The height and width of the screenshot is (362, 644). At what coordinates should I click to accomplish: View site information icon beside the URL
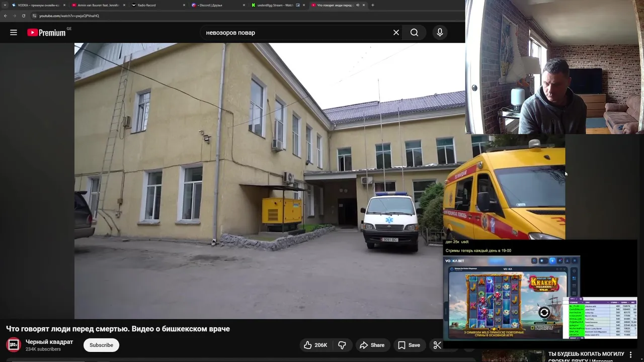coord(34,16)
